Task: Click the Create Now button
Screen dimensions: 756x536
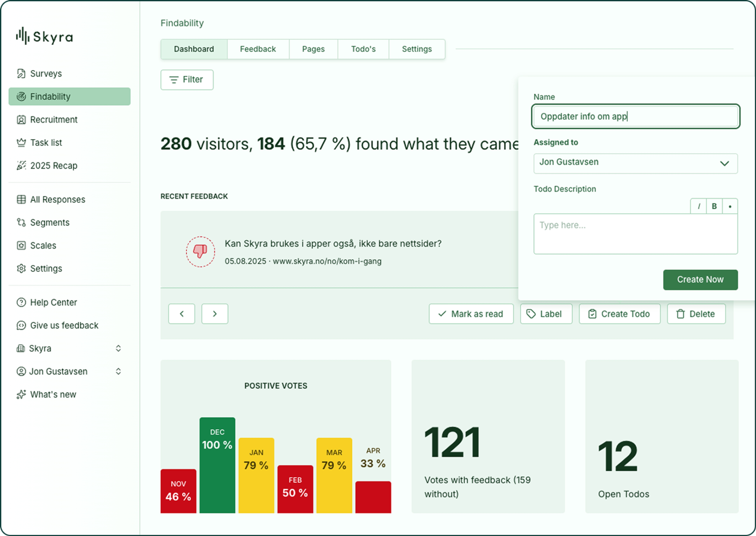Action: tap(701, 280)
